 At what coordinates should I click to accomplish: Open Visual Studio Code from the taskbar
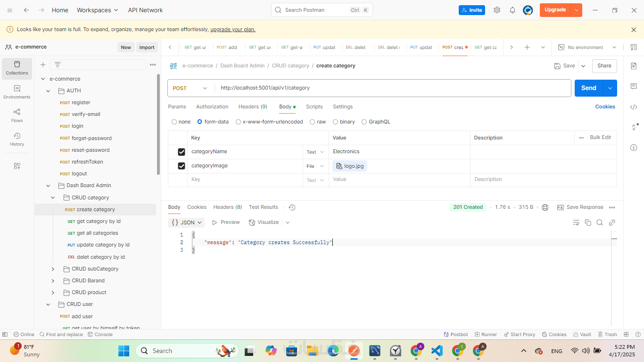tap(437, 351)
